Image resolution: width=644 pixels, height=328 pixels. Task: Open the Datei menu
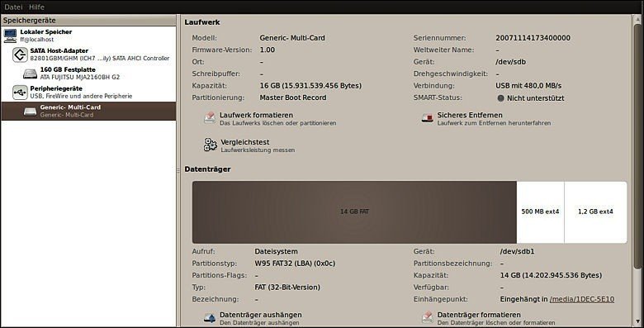13,7
